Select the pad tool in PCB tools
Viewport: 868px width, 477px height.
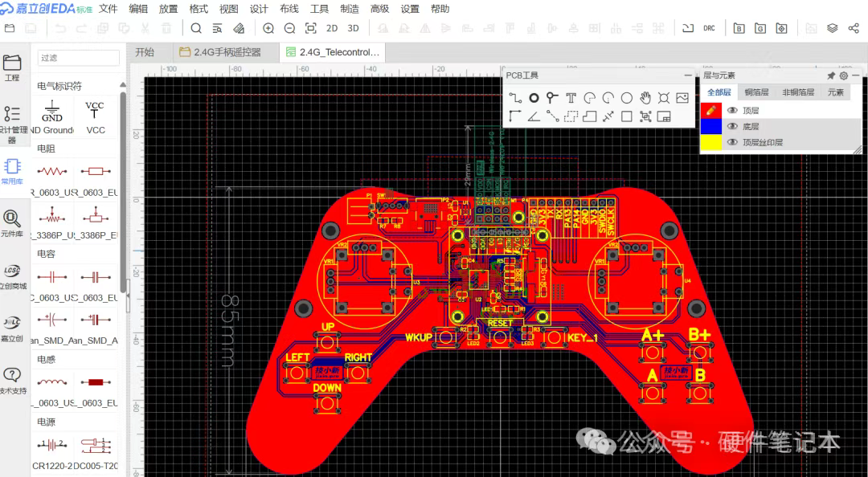click(x=534, y=98)
